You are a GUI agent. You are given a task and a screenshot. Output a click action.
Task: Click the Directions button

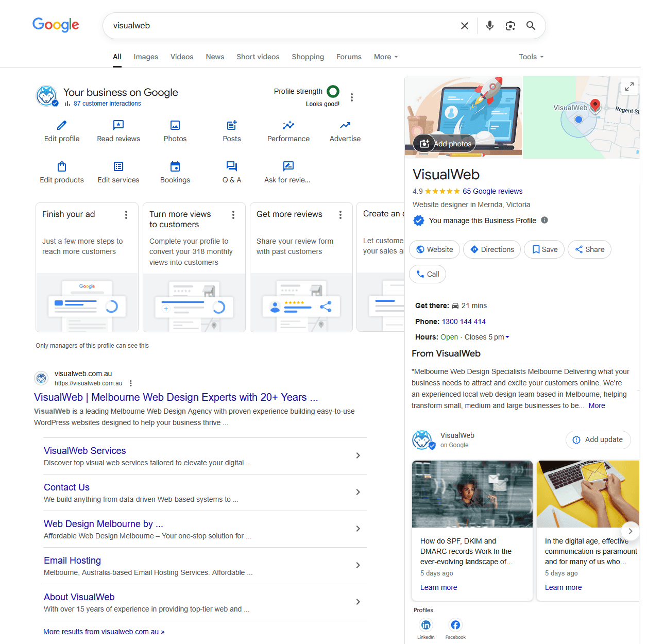(x=491, y=249)
